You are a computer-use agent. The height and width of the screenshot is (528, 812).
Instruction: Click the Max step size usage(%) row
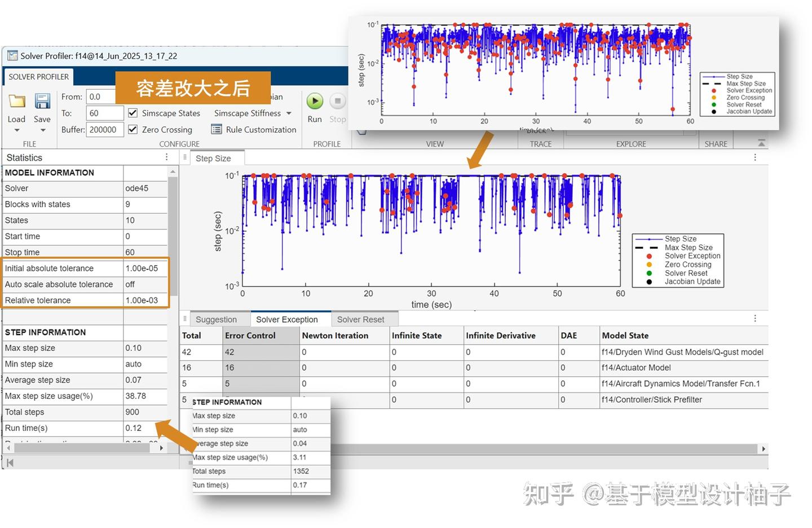click(x=85, y=396)
